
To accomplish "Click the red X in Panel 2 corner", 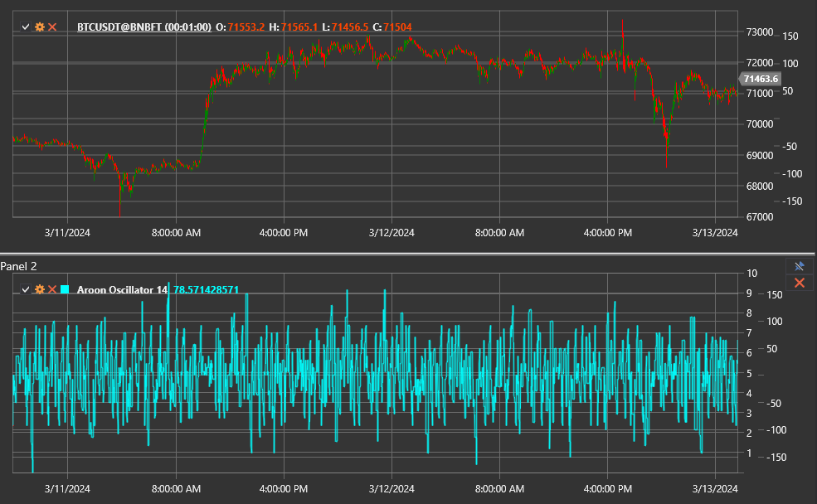I will coord(798,282).
